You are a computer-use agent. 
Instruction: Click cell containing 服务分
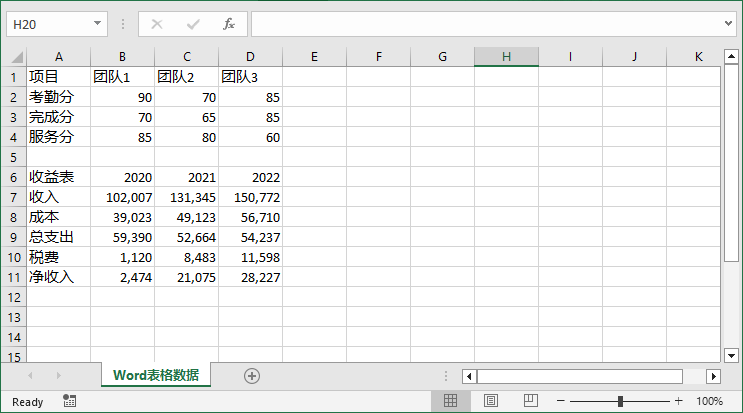[58, 137]
